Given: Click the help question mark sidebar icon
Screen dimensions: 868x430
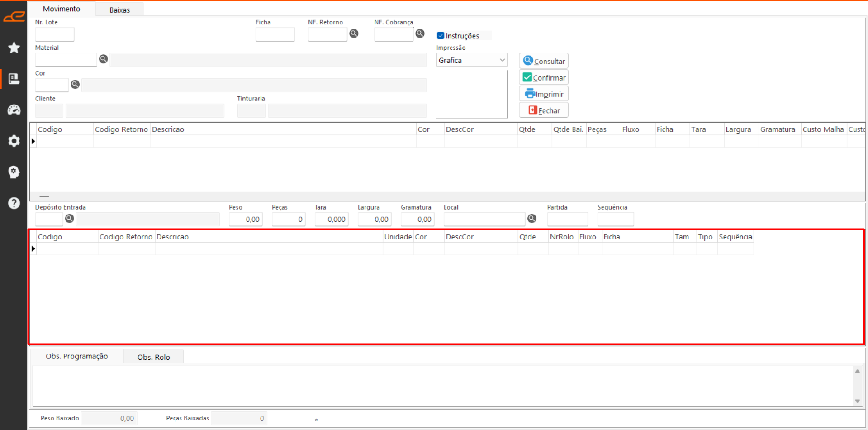Looking at the screenshot, I should click(14, 203).
